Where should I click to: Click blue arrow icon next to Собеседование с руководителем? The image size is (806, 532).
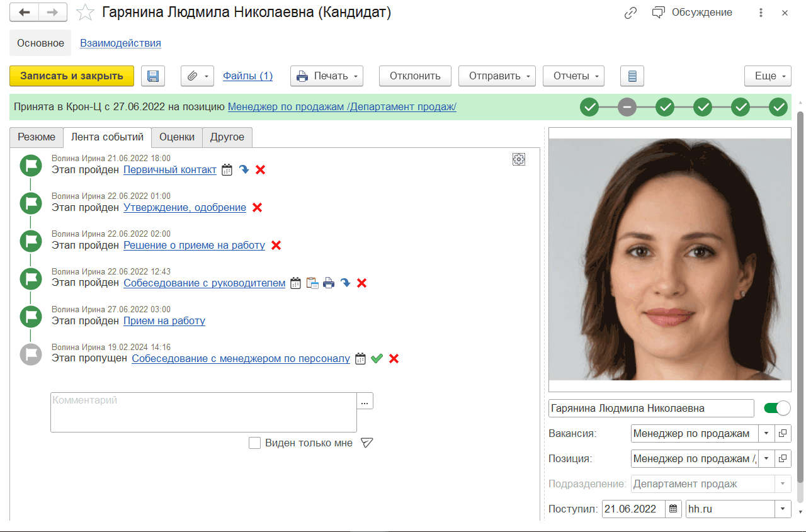point(345,283)
